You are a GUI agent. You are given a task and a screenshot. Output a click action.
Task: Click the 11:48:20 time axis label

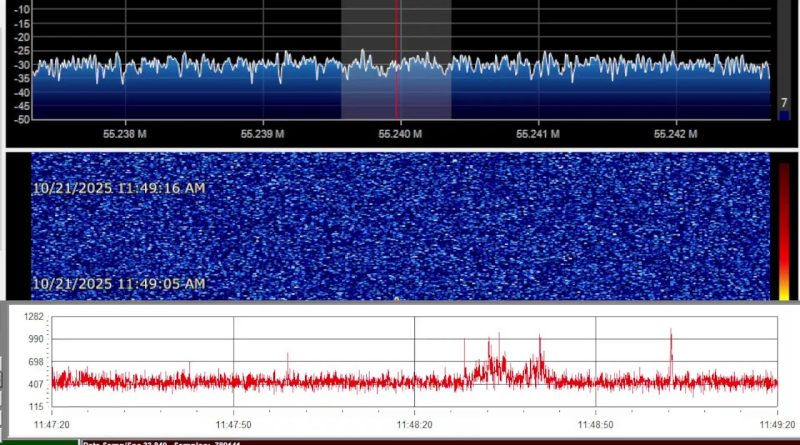(x=414, y=425)
